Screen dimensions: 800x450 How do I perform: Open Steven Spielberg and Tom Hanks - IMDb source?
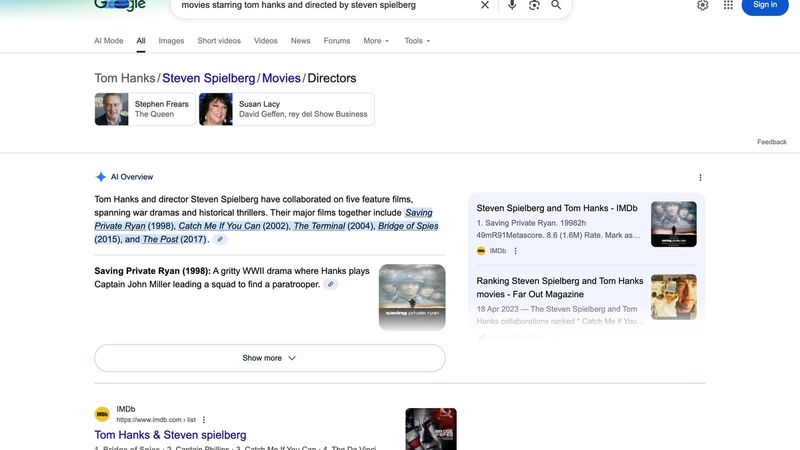[x=557, y=208]
